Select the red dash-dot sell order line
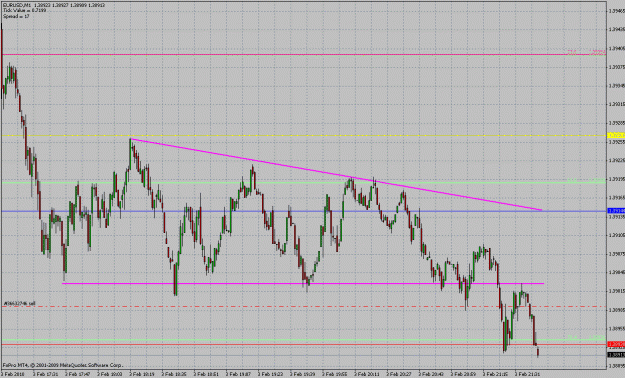625x378 pixels. tap(303, 307)
